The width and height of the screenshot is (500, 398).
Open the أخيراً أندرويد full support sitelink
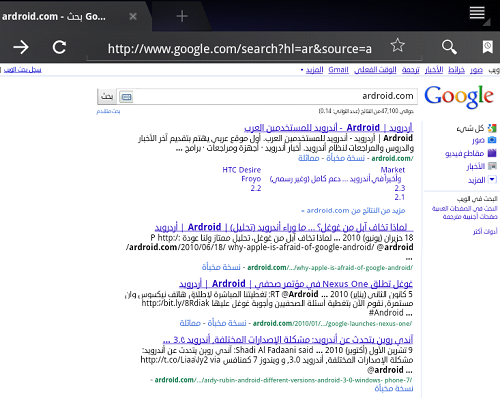335,179
